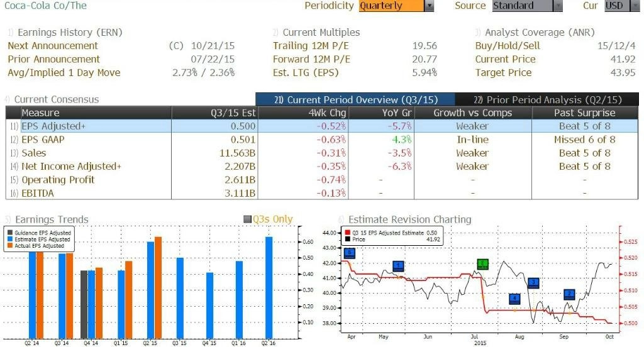Select the Net Income Adjusted+ row
The image size is (644, 347).
click(322, 167)
